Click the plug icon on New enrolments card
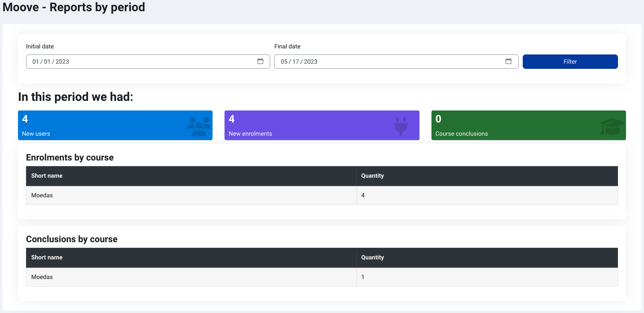The width and height of the screenshot is (644, 313). coord(401,126)
